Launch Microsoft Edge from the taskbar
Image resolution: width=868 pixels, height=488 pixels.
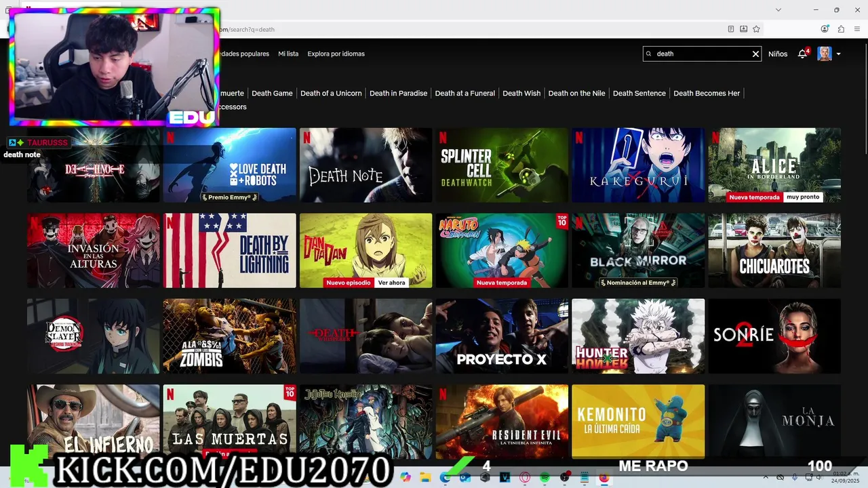(x=445, y=477)
